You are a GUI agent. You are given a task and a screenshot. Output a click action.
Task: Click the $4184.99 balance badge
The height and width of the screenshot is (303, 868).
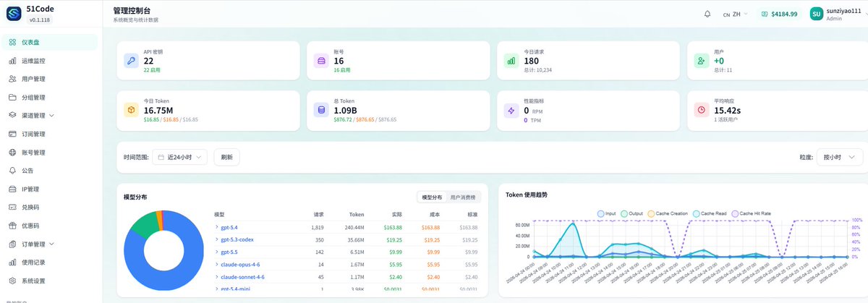click(x=778, y=14)
